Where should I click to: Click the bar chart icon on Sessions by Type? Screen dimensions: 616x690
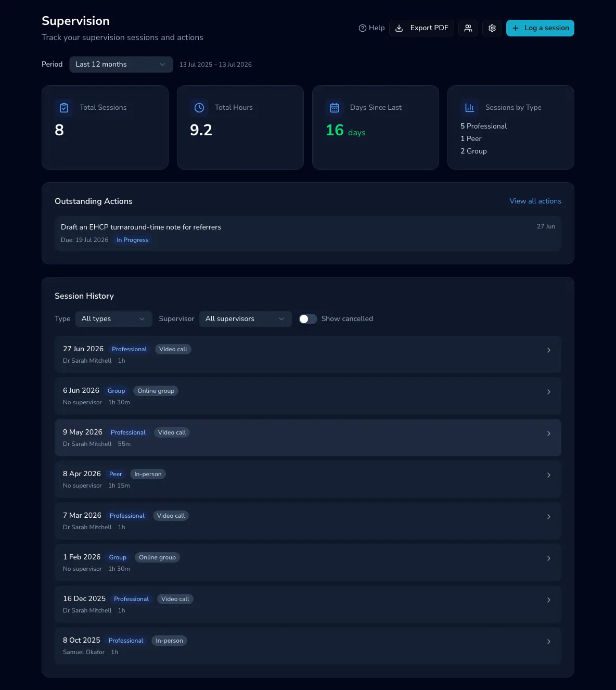coord(470,108)
